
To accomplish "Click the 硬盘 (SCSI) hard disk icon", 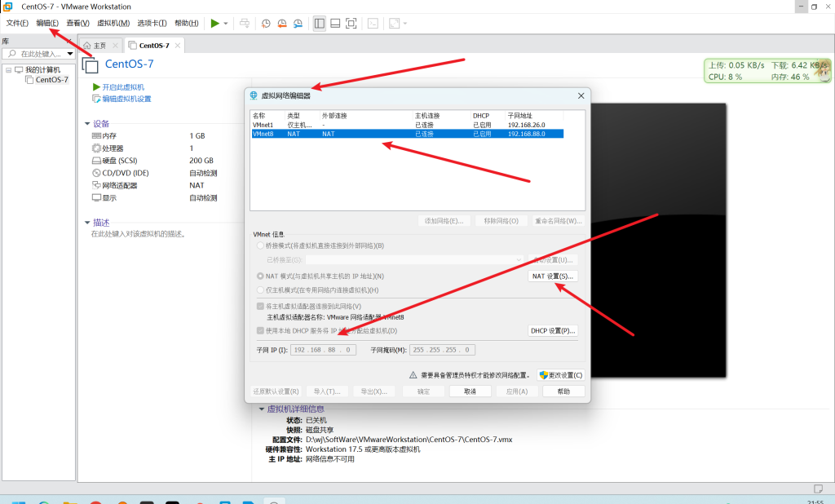I will click(x=96, y=161).
